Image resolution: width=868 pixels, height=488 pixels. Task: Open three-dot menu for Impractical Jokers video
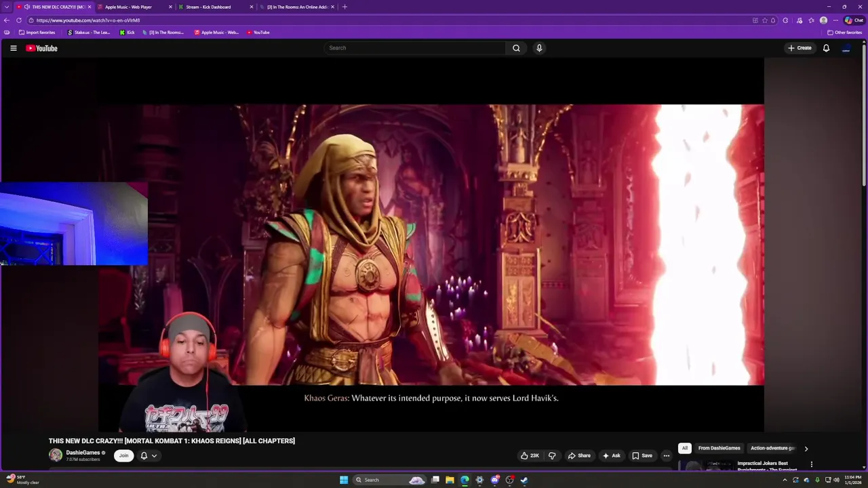(811, 464)
